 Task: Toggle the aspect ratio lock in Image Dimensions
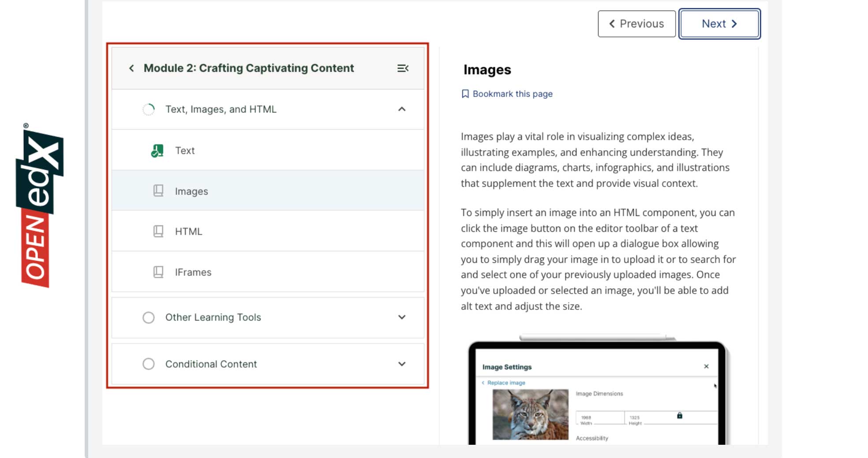[x=680, y=415]
